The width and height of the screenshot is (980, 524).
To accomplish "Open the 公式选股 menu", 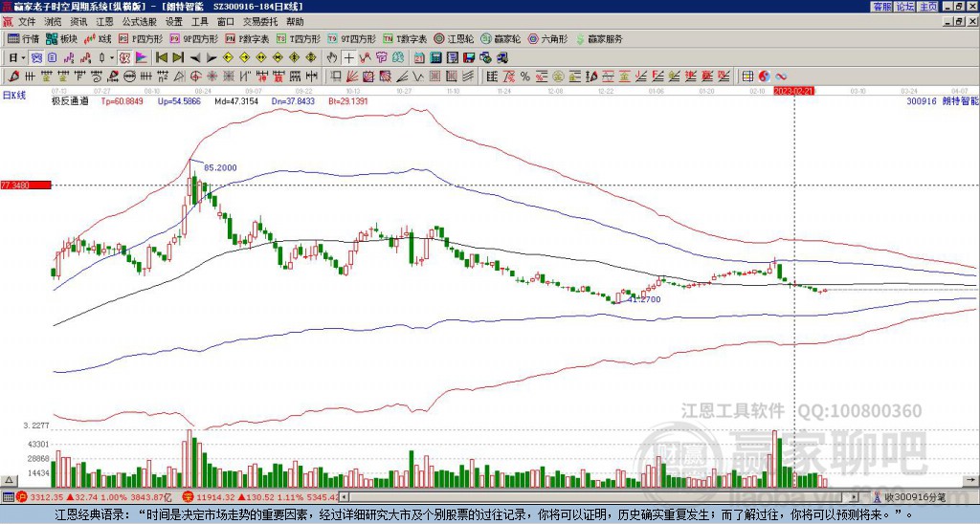I will (x=140, y=22).
